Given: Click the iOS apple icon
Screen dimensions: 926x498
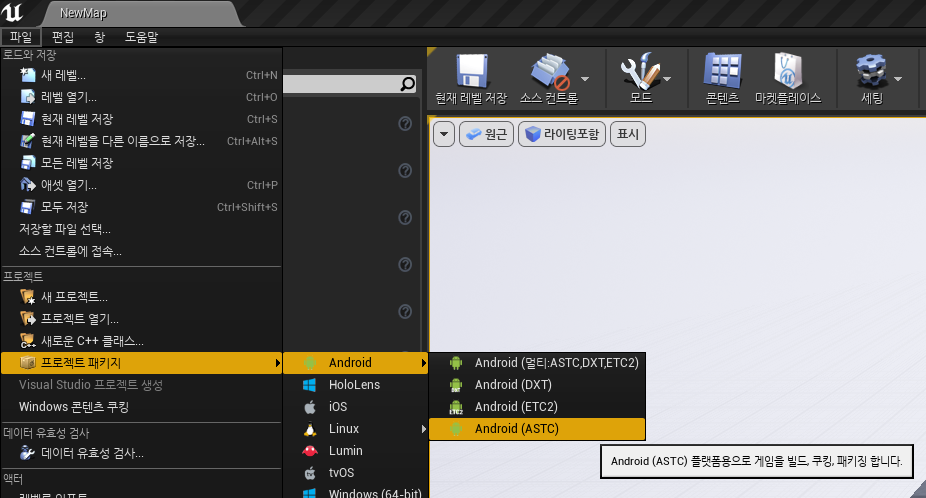Looking at the screenshot, I should click(309, 407).
